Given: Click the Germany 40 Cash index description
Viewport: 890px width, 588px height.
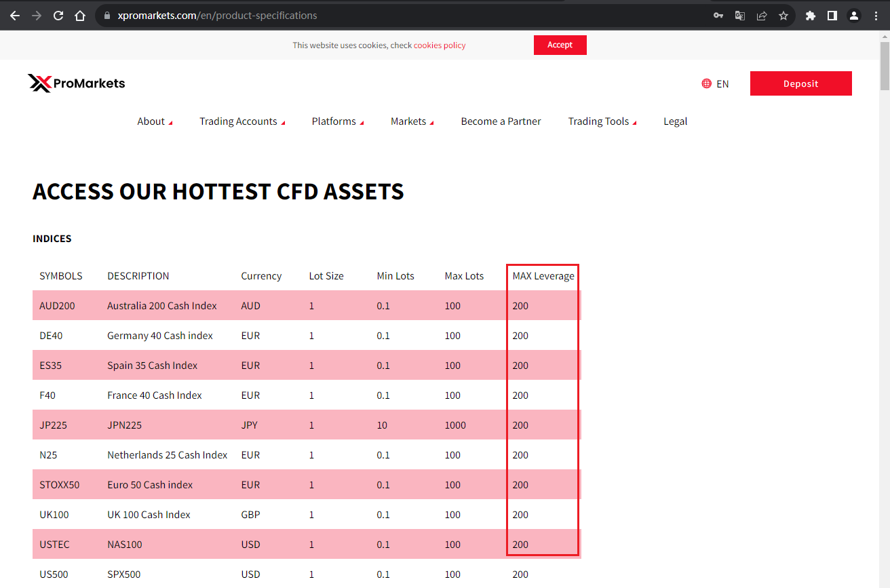Looking at the screenshot, I should click(x=160, y=336).
